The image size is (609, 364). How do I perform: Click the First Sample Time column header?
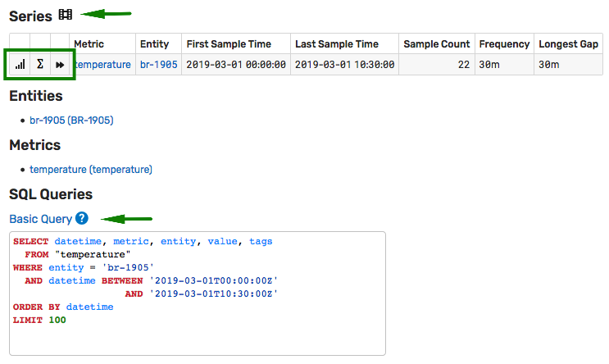point(229,44)
